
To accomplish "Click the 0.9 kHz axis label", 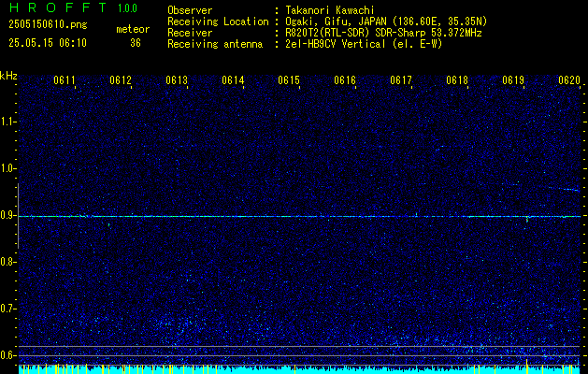I will pyautogui.click(x=7, y=215).
